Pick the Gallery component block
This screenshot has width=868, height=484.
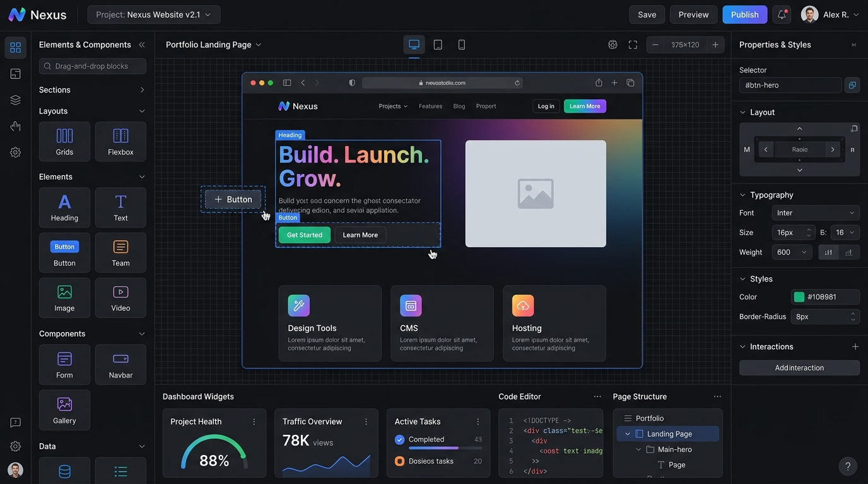(x=64, y=410)
